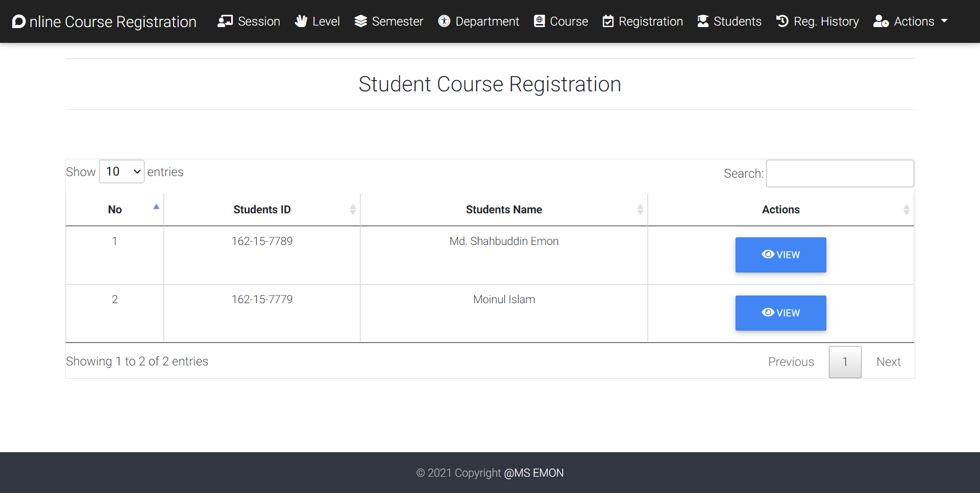980x493 pixels.
Task: Toggle sorting on the Actions column
Action: coord(907,209)
